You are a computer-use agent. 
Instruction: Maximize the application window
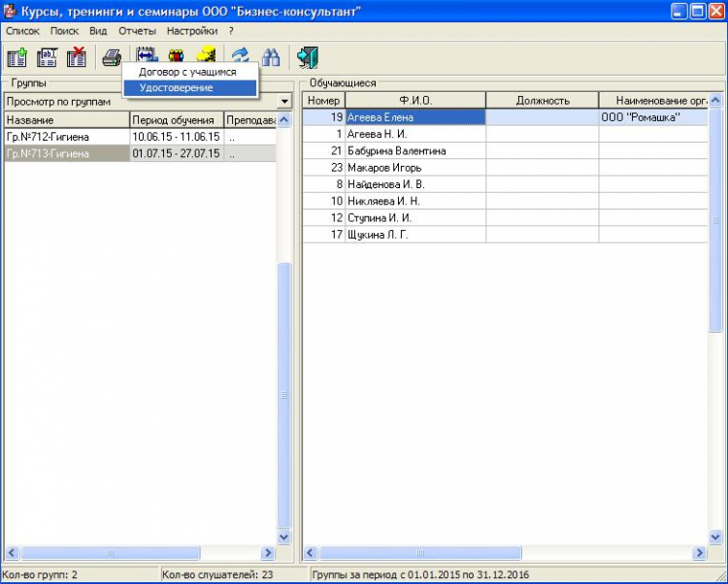pyautogui.click(x=697, y=11)
